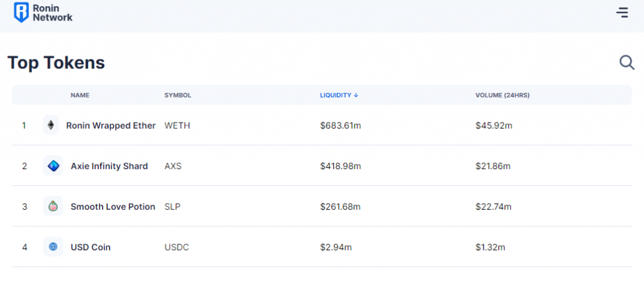
Task: Sort by the Liquidity column header
Action: (x=338, y=96)
